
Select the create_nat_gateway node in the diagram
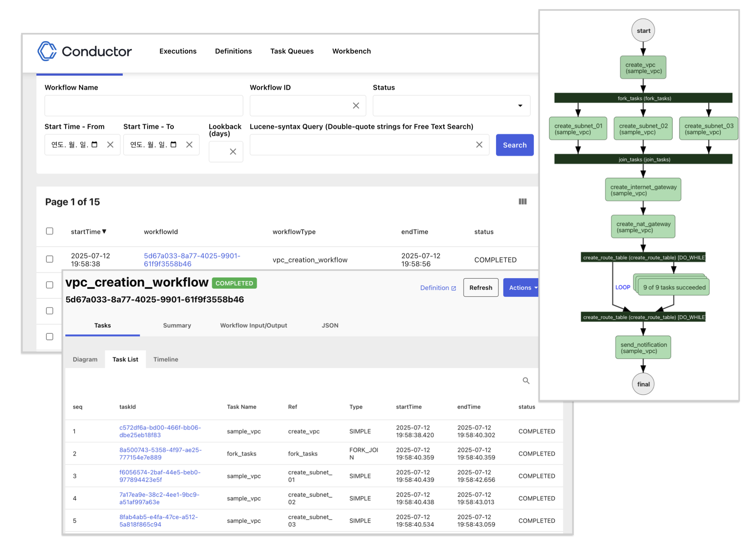(643, 226)
